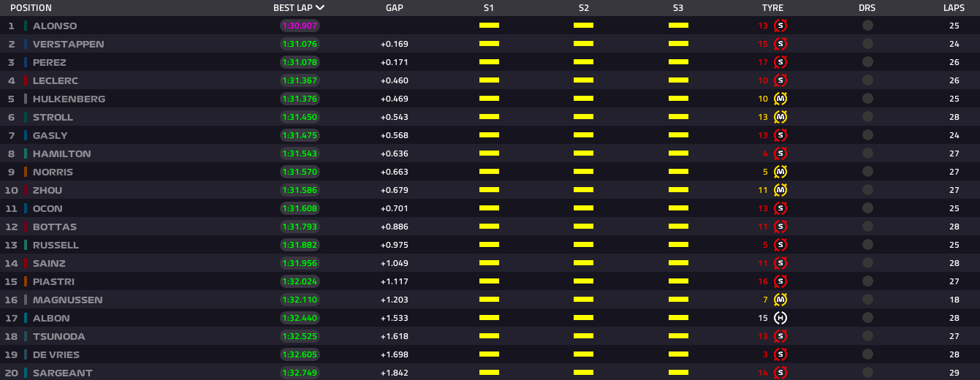The height and width of the screenshot is (380, 980).
Task: Click Leclerc's soft tyre icon
Action: (780, 80)
